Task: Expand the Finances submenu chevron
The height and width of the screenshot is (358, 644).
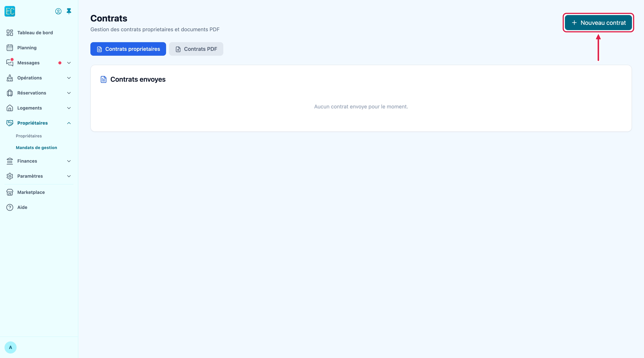Action: point(69,161)
